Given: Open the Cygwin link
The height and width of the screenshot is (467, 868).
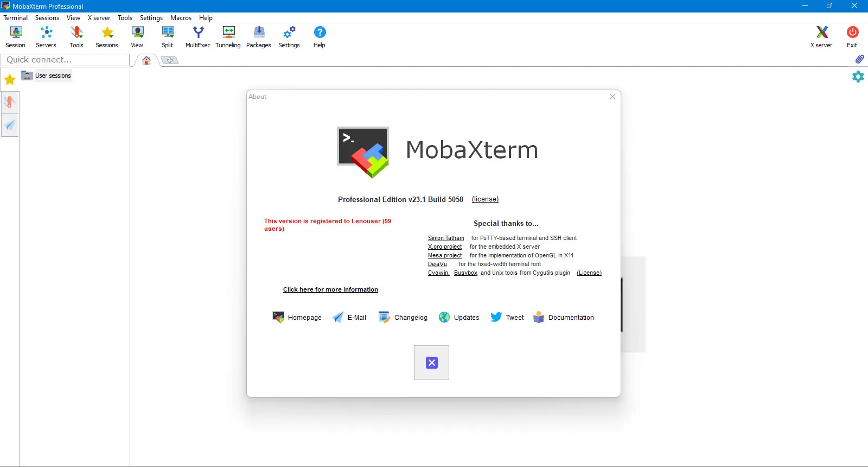Looking at the screenshot, I should (x=439, y=273).
